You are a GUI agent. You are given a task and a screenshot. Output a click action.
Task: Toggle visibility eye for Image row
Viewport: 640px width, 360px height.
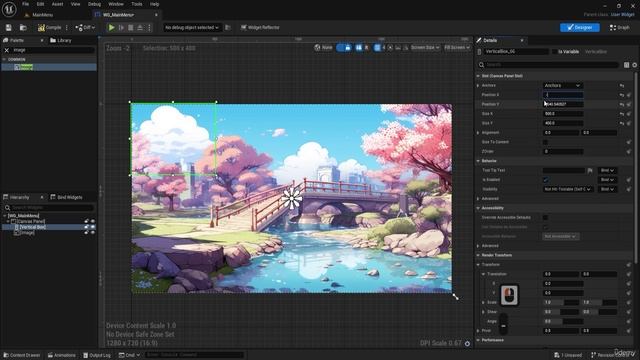click(93, 233)
